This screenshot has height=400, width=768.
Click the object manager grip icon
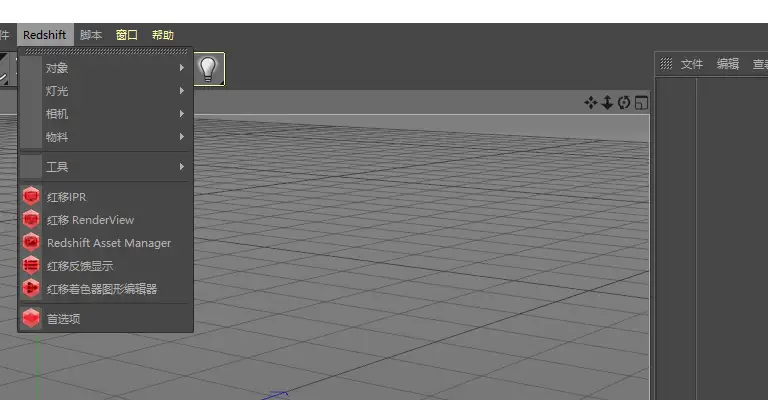[x=666, y=64]
